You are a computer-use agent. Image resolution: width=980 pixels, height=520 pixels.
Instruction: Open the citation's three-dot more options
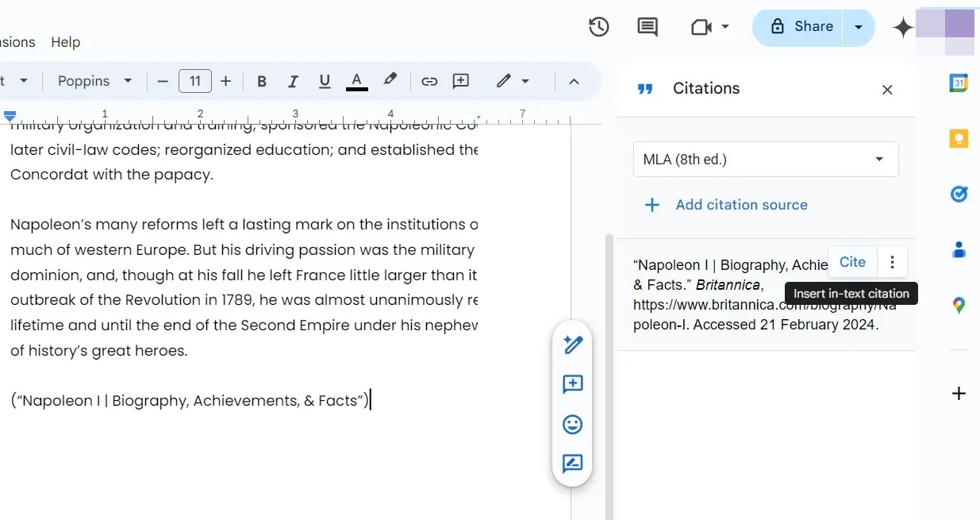(x=892, y=262)
